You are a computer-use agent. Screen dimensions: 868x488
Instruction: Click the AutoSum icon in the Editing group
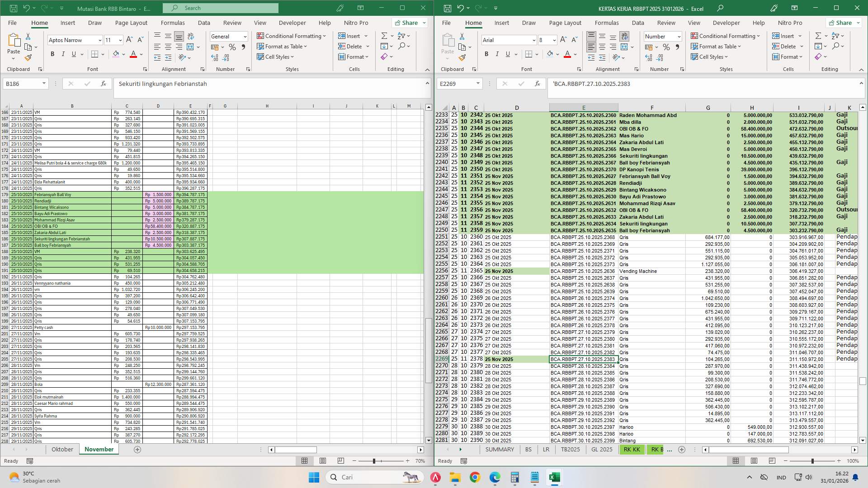coord(818,35)
